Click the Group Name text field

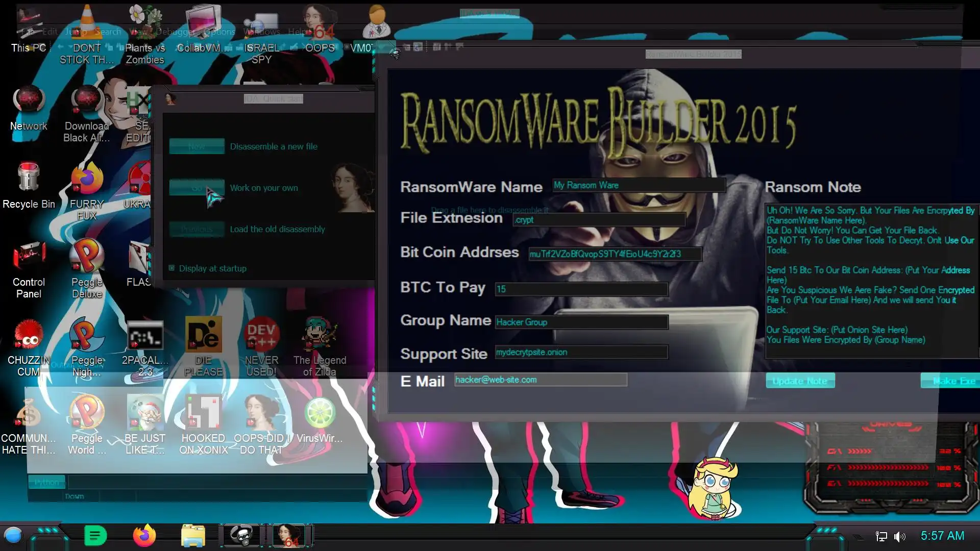(x=581, y=322)
